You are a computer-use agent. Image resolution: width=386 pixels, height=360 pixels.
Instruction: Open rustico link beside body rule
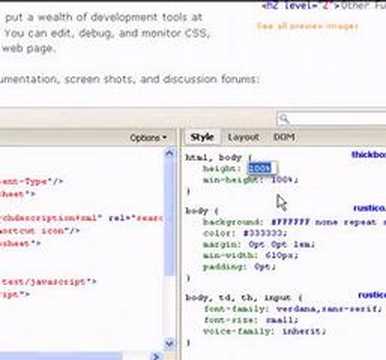click(369, 208)
